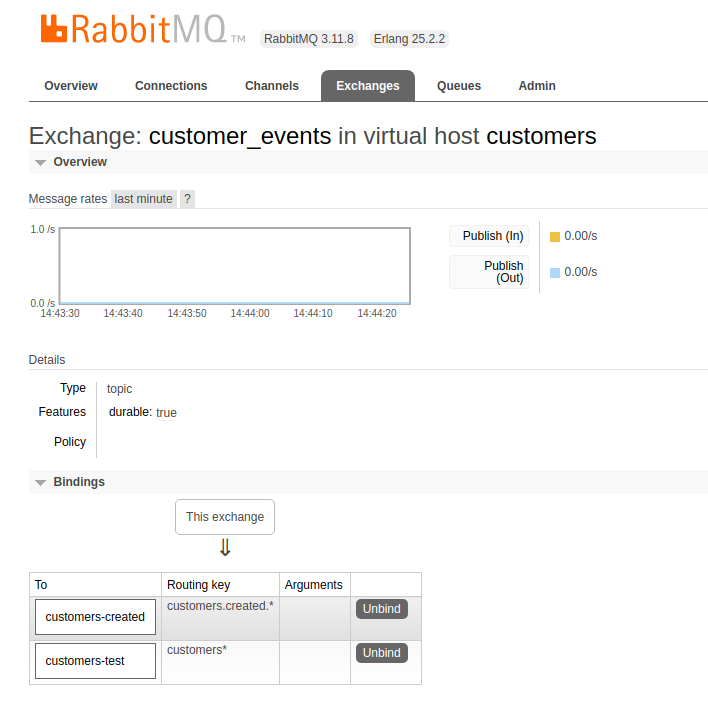Open the customers-created queue link

95,617
